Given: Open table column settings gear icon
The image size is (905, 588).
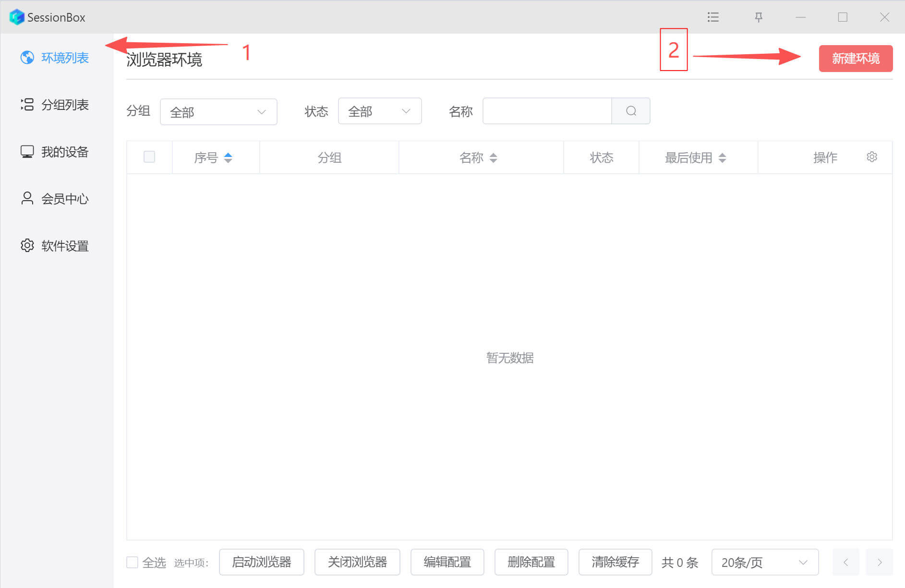Looking at the screenshot, I should point(872,157).
